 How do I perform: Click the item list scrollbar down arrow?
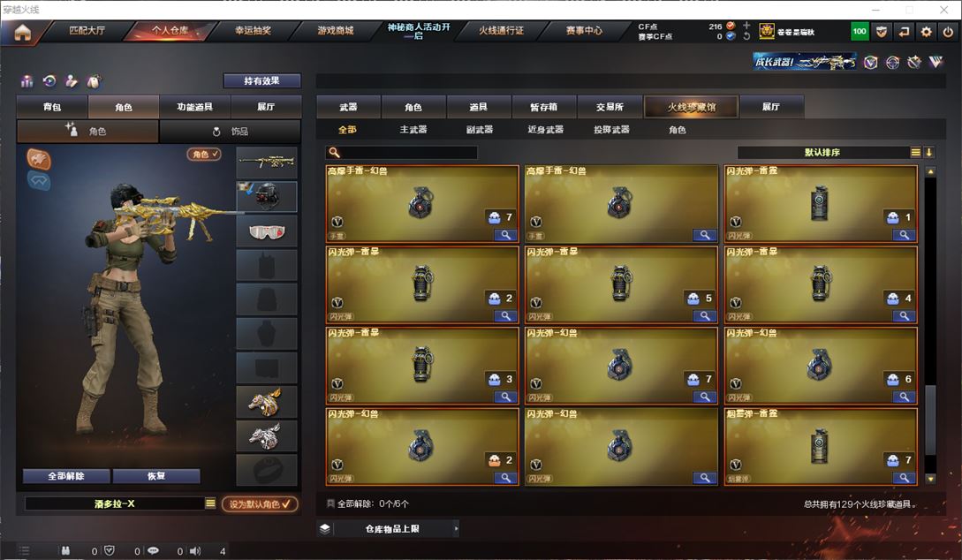pyautogui.click(x=930, y=479)
